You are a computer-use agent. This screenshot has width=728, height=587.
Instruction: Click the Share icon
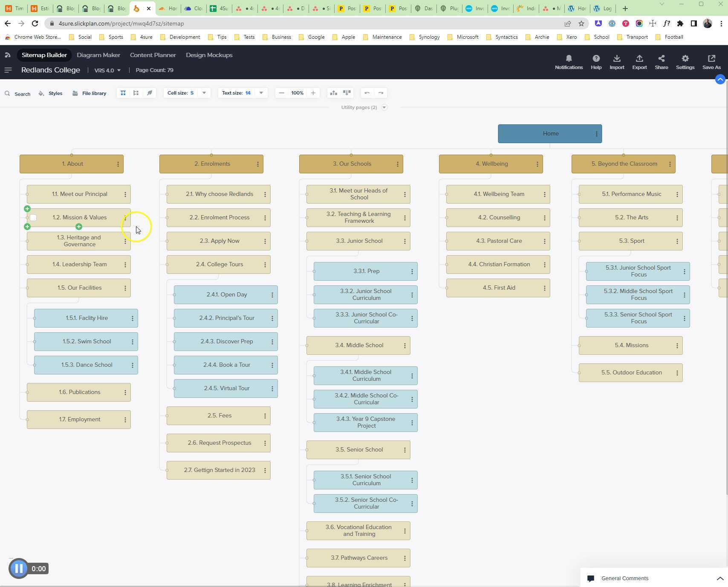pos(661,60)
